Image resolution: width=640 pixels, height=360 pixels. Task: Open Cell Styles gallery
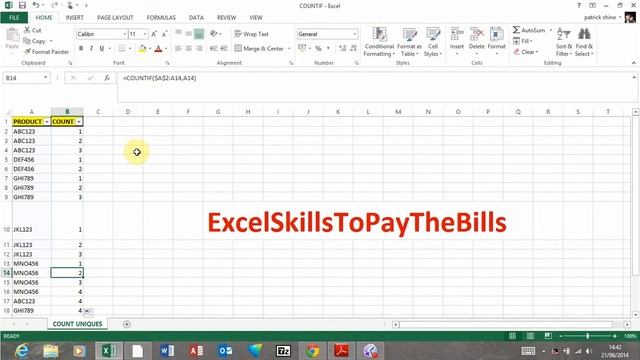[x=433, y=42]
